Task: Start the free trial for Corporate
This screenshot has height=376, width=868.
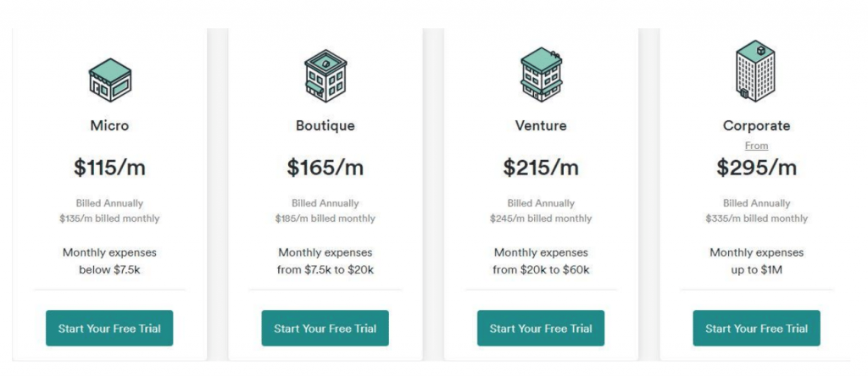Action: click(757, 328)
